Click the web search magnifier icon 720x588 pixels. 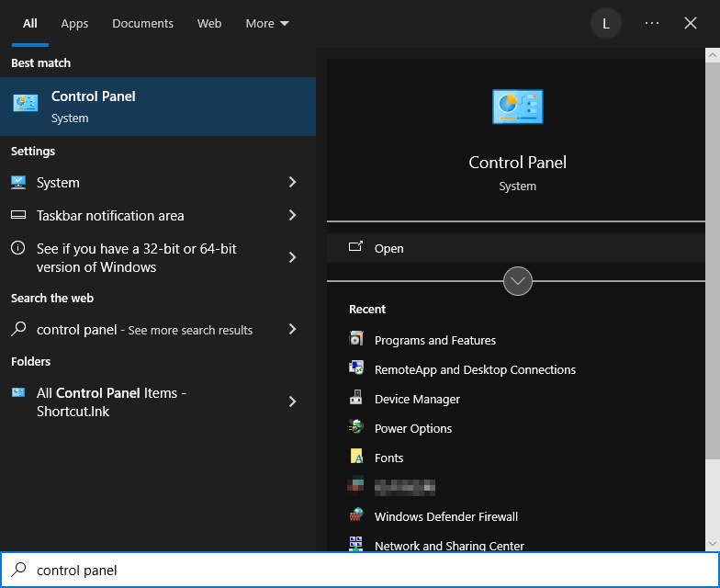coord(18,329)
